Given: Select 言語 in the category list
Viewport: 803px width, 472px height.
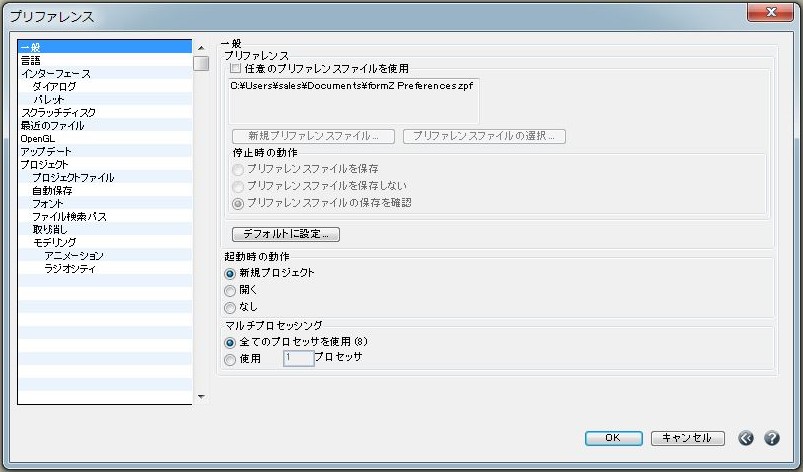Looking at the screenshot, I should [x=105, y=60].
